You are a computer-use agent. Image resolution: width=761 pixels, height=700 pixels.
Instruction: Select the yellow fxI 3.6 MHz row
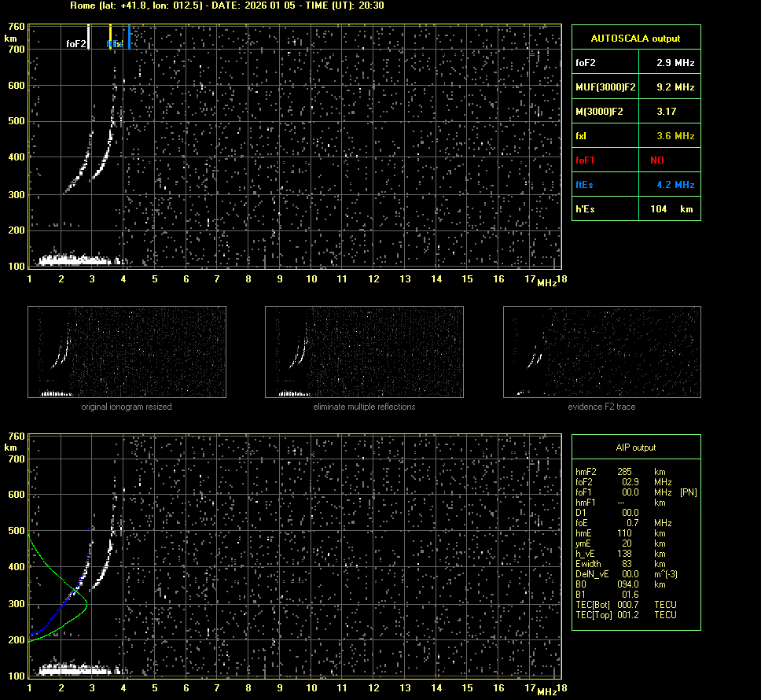point(635,136)
